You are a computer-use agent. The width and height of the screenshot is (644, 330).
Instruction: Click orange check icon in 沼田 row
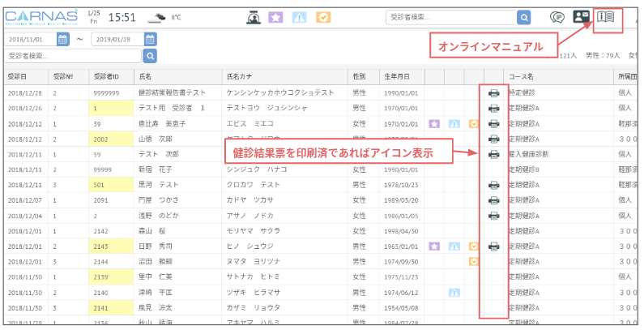475,261
